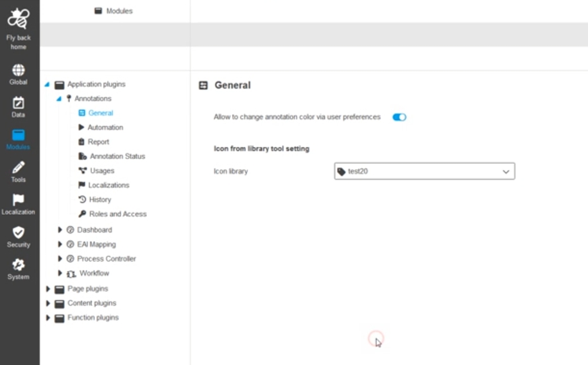
Task: Open the Global section globe icon
Action: click(x=19, y=70)
